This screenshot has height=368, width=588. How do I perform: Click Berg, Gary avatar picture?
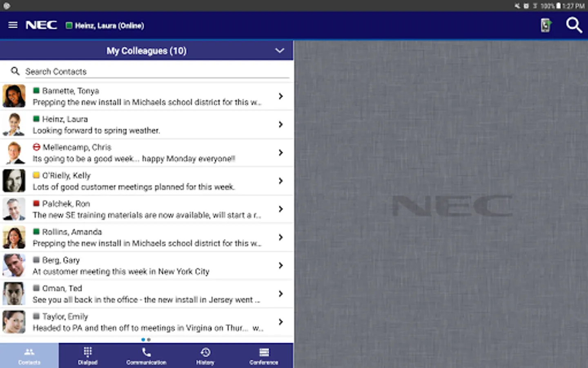tap(14, 265)
